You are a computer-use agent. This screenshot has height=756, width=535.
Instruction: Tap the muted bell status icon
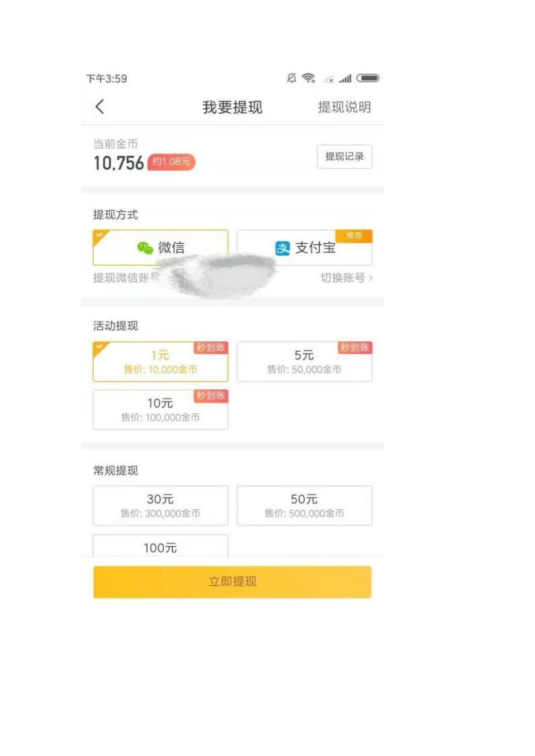[x=292, y=78]
